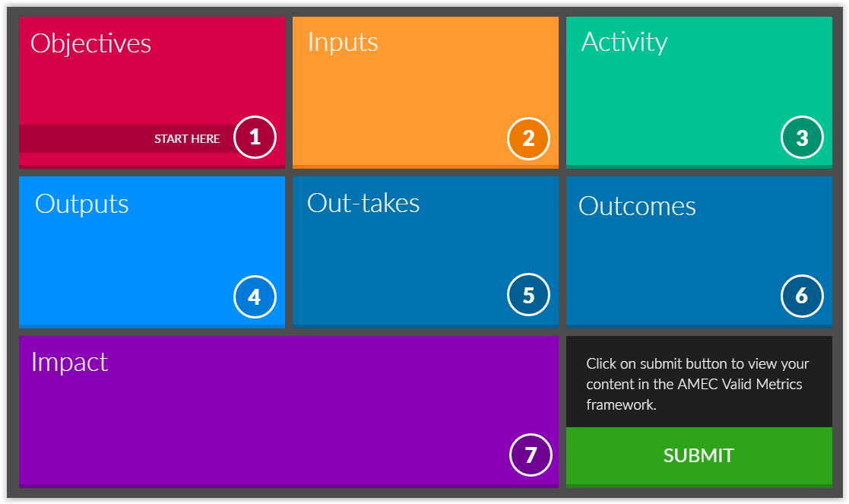This screenshot has height=504, width=849.
Task: Click the circled number 1 icon
Action: [x=255, y=138]
